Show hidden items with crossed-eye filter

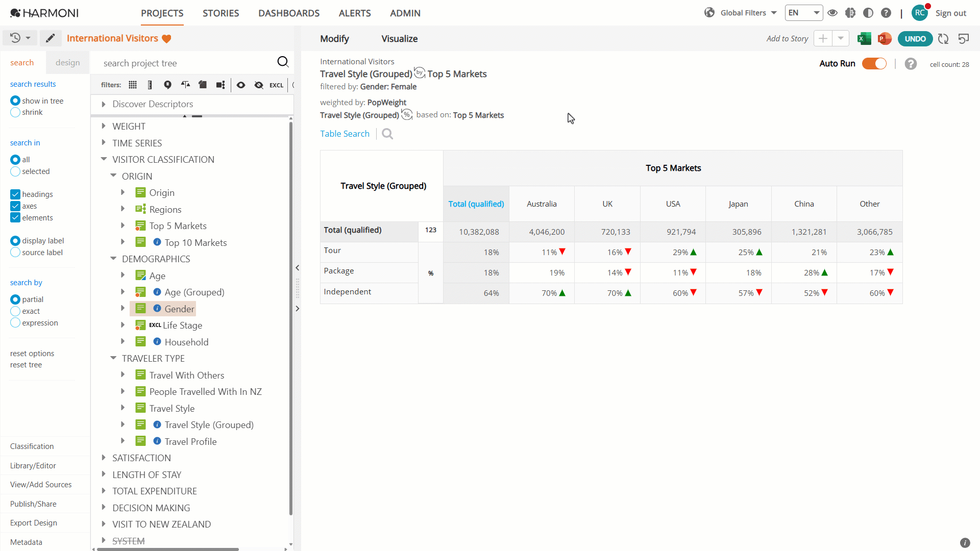259,85
